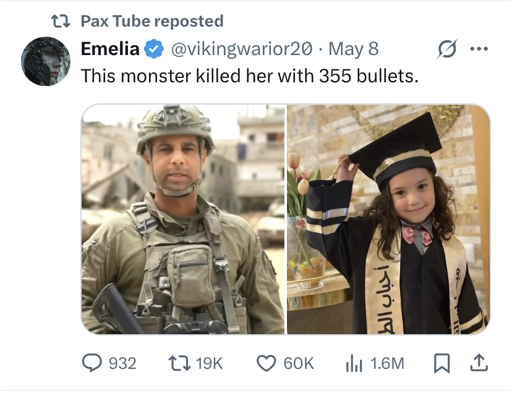Screen dimensions: 512x393
Task: Click the reply speech bubble icon
Action: (92, 363)
